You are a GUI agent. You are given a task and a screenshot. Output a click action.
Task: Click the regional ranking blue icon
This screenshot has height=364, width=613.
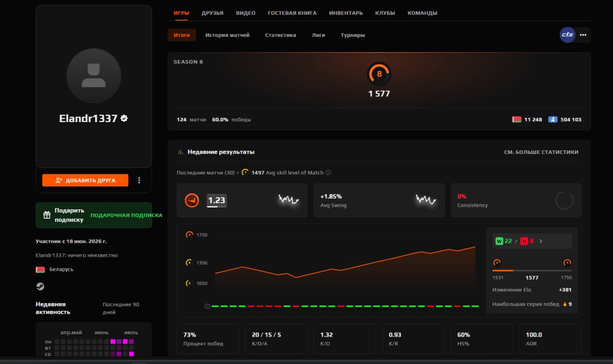coord(553,119)
